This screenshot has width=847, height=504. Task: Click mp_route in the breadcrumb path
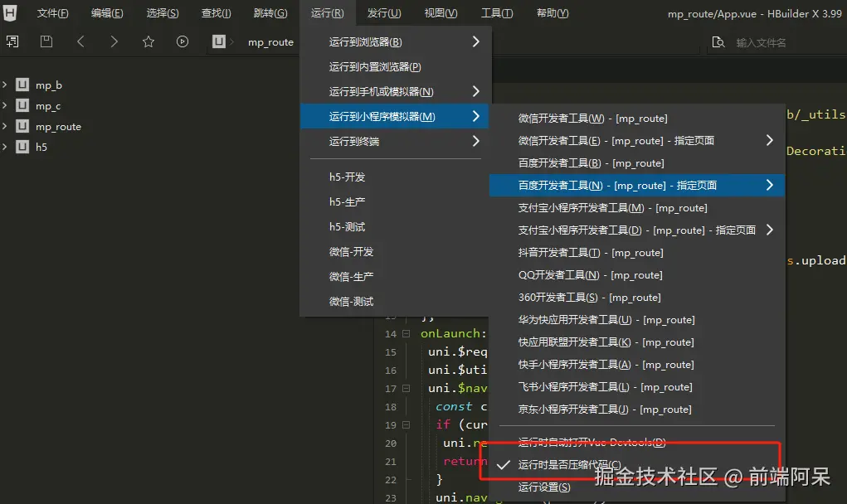point(270,42)
